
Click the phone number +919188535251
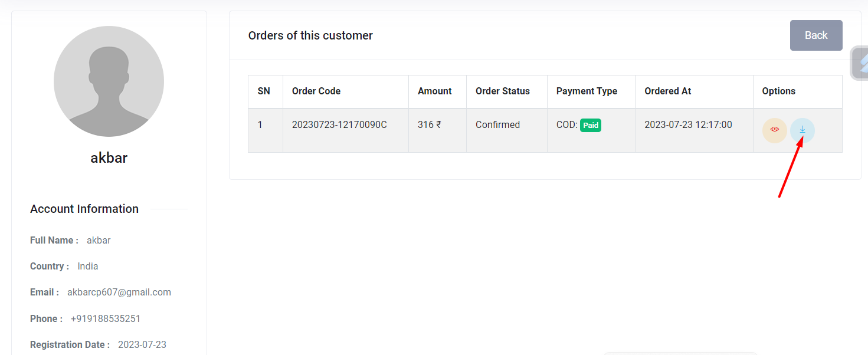106,318
